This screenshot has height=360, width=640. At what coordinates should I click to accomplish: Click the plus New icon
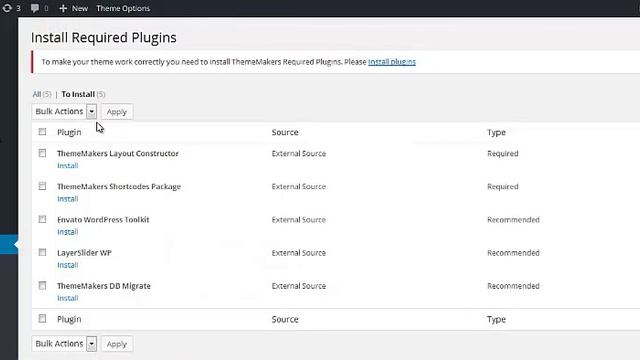(x=63, y=8)
